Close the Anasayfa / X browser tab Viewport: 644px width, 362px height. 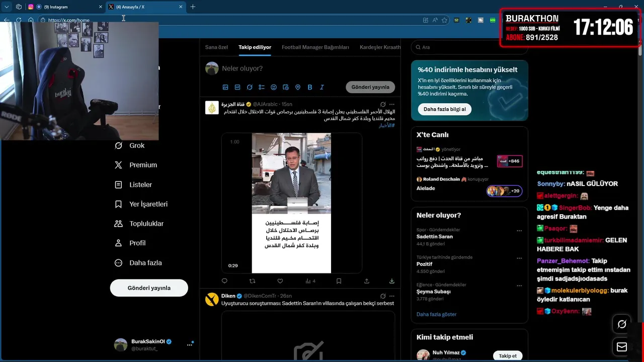(x=181, y=7)
